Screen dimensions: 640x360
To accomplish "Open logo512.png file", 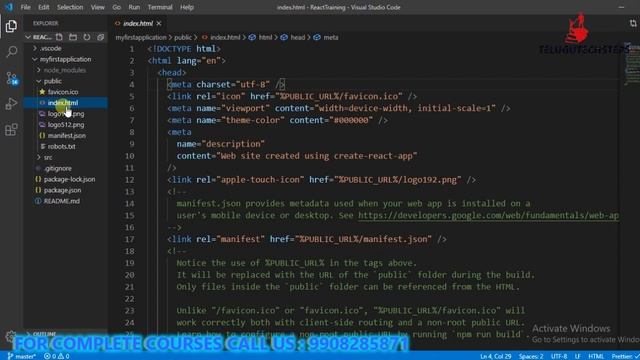I will pyautogui.click(x=65, y=124).
